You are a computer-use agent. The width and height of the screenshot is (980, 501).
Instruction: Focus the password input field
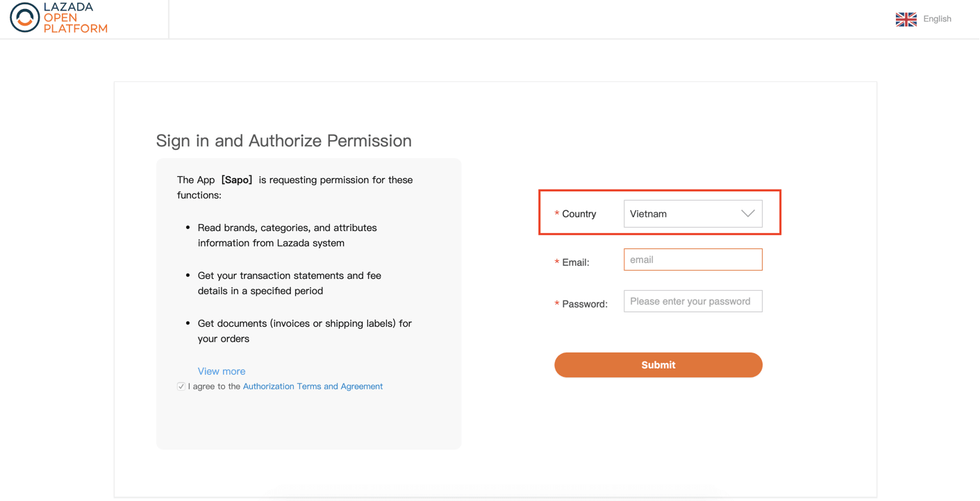(692, 301)
